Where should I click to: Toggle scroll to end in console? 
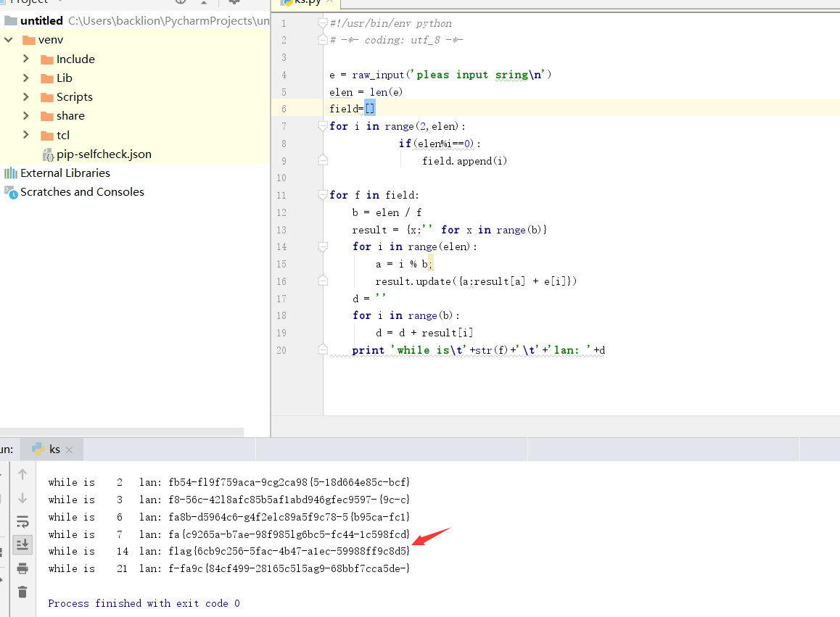pos(22,544)
